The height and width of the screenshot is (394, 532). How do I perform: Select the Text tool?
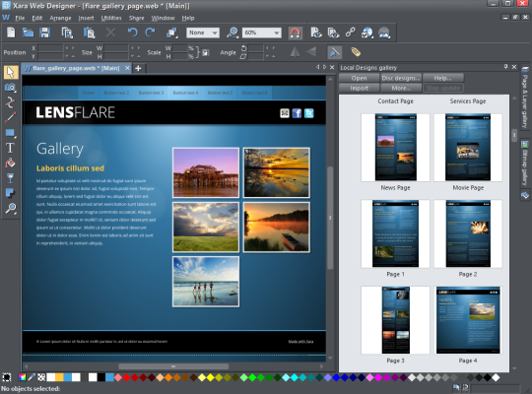pyautogui.click(x=10, y=148)
